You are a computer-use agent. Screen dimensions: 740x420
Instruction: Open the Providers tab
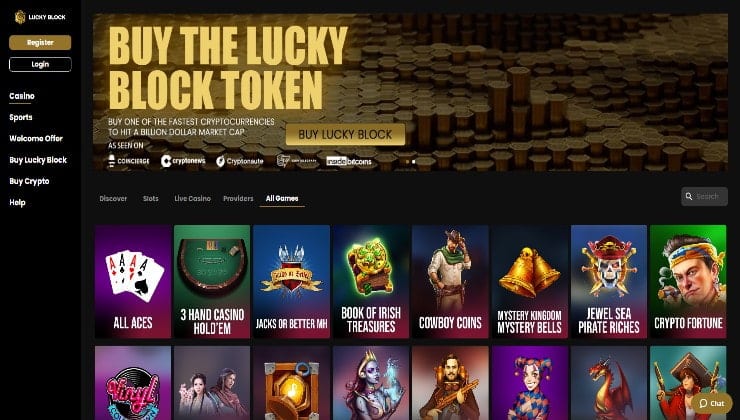238,199
